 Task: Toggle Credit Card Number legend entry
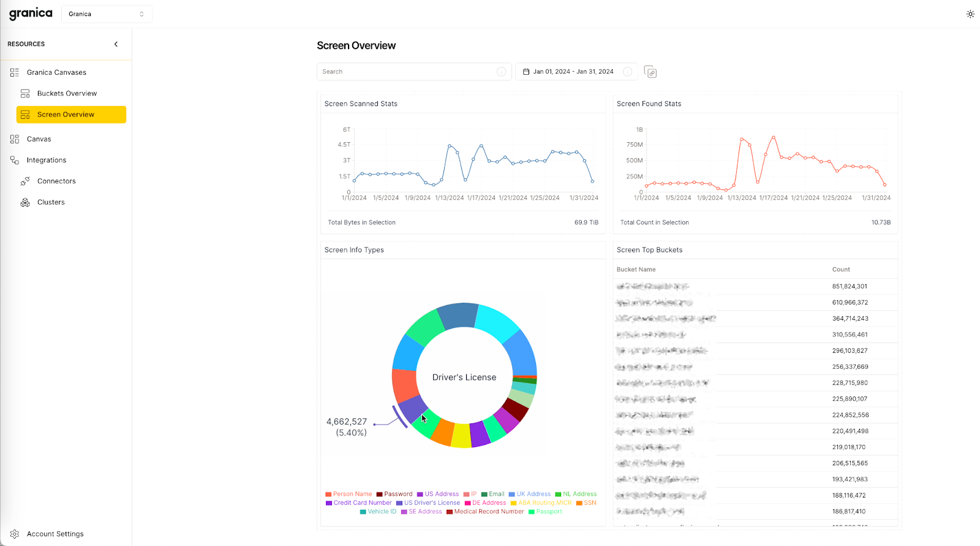pos(359,503)
